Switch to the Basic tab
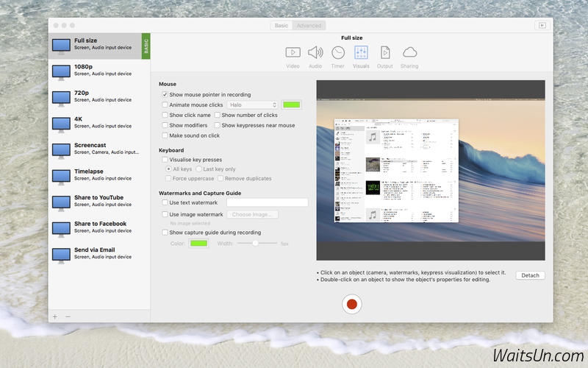 (x=282, y=25)
